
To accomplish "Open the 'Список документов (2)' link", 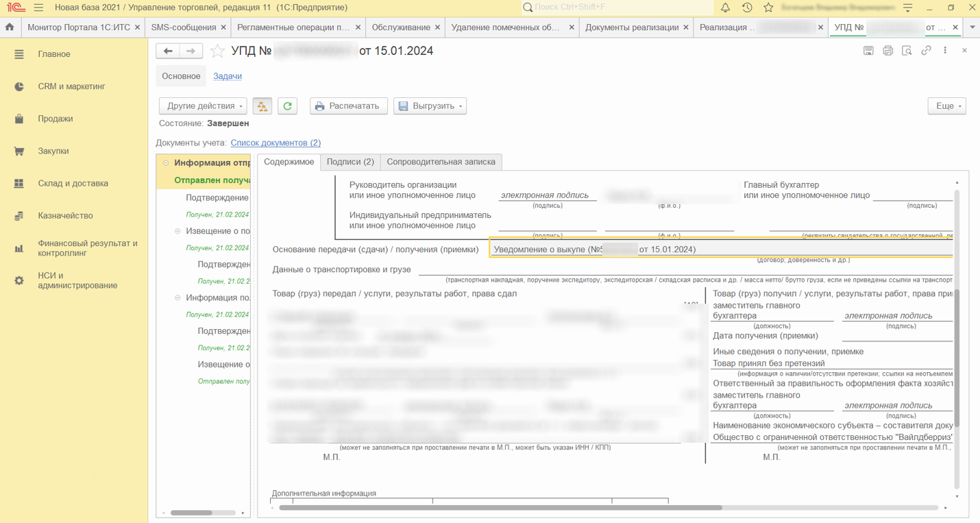I will tap(275, 143).
